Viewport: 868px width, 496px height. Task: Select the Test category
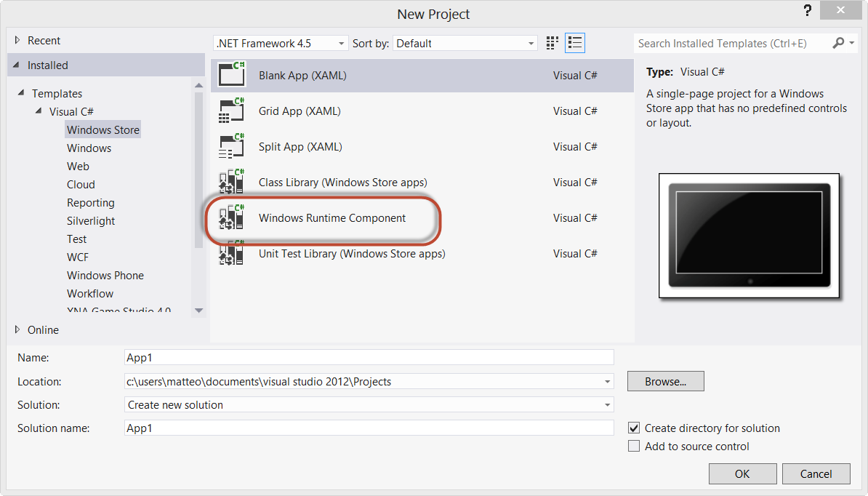pos(77,239)
